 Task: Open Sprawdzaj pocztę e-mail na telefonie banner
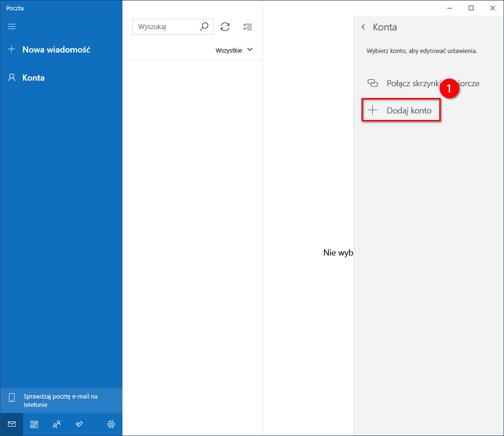pyautogui.click(x=61, y=400)
